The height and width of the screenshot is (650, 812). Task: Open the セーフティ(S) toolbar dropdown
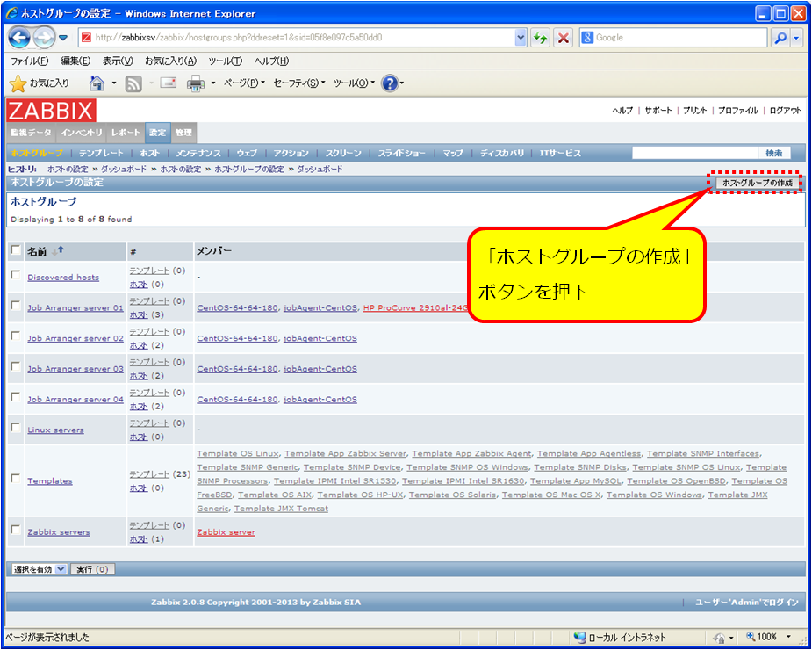coord(299,83)
